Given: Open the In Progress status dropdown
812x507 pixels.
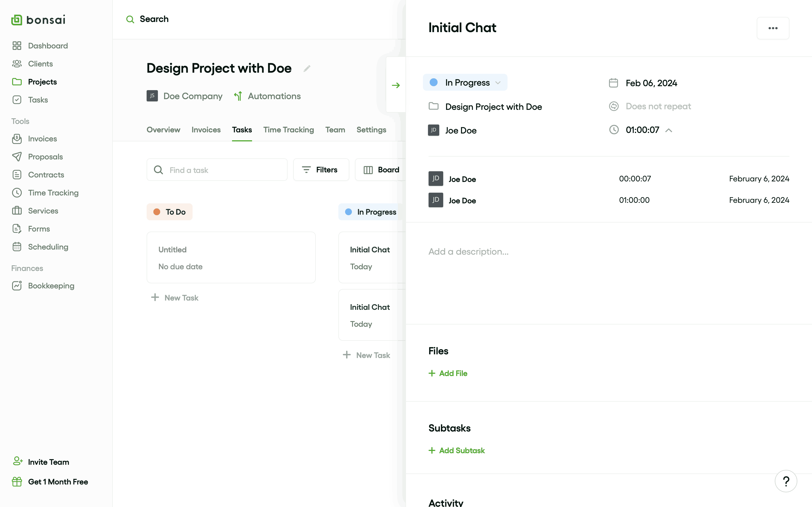Looking at the screenshot, I should 465,83.
